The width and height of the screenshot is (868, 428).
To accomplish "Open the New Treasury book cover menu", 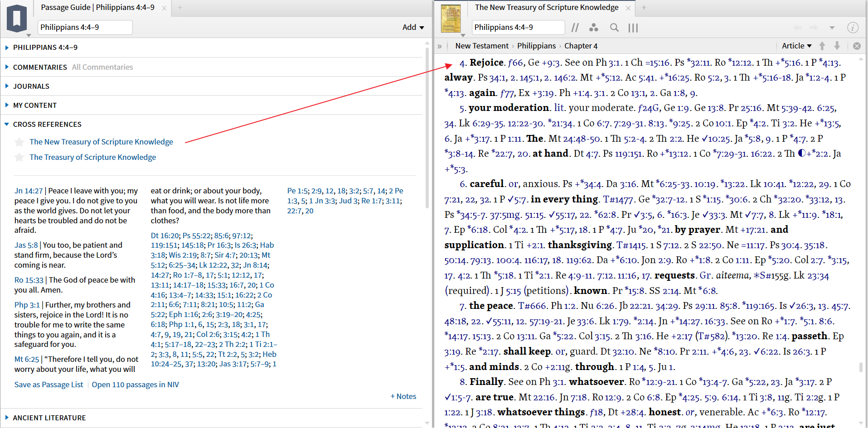I will pyautogui.click(x=451, y=19).
